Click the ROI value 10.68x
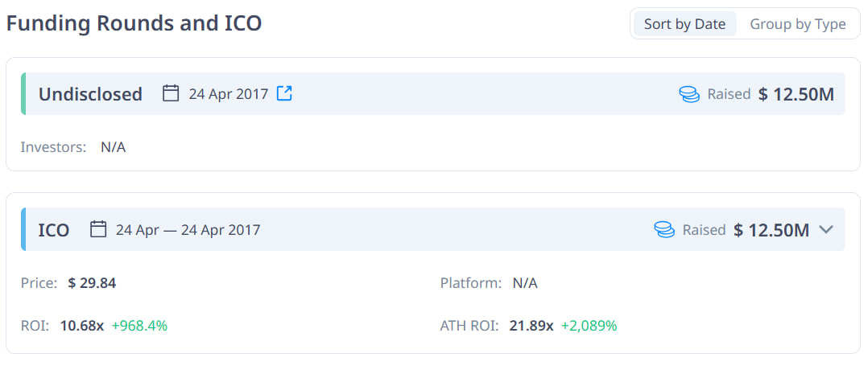 pyautogui.click(x=82, y=326)
